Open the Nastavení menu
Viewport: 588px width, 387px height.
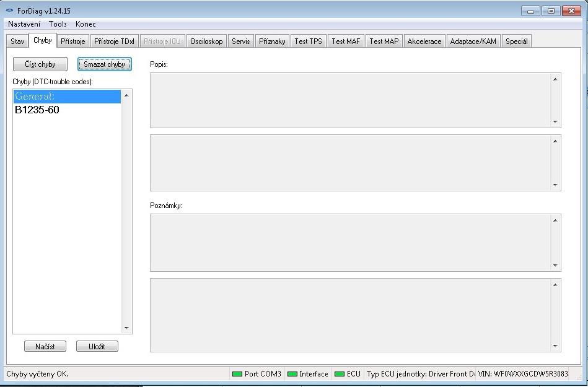[24, 24]
